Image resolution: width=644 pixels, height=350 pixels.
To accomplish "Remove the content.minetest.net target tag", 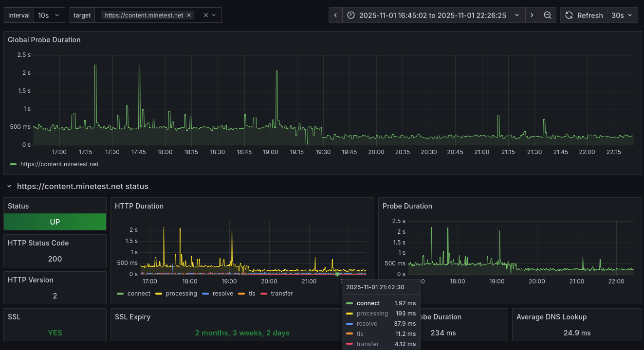I will click(x=189, y=15).
